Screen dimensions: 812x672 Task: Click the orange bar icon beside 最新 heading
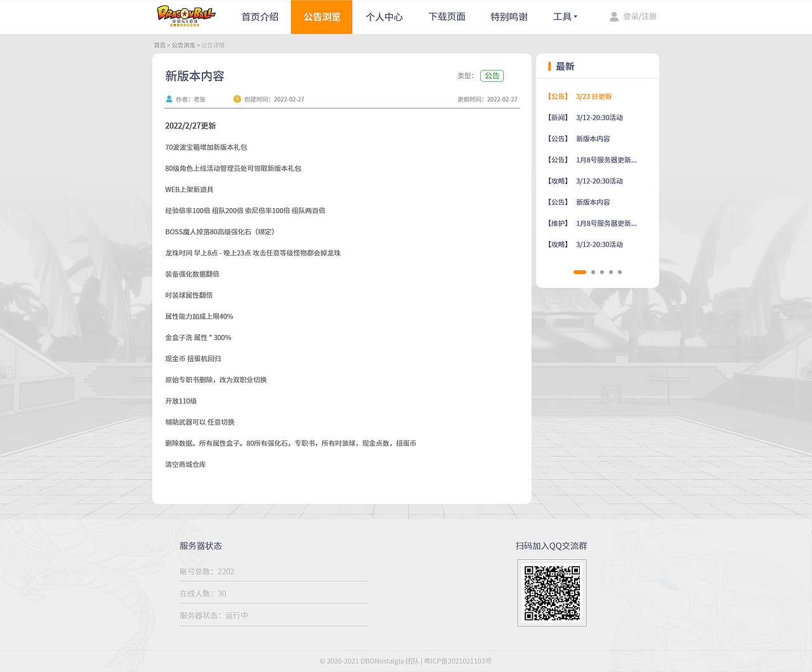tap(549, 66)
